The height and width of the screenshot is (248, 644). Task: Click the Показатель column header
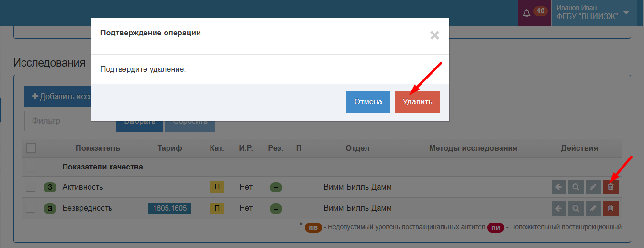click(x=98, y=148)
